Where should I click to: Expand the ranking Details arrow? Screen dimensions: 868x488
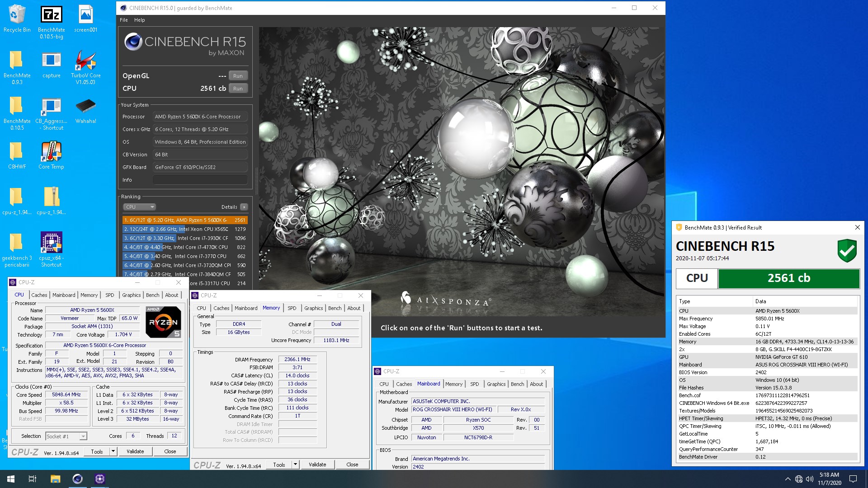[x=244, y=207]
